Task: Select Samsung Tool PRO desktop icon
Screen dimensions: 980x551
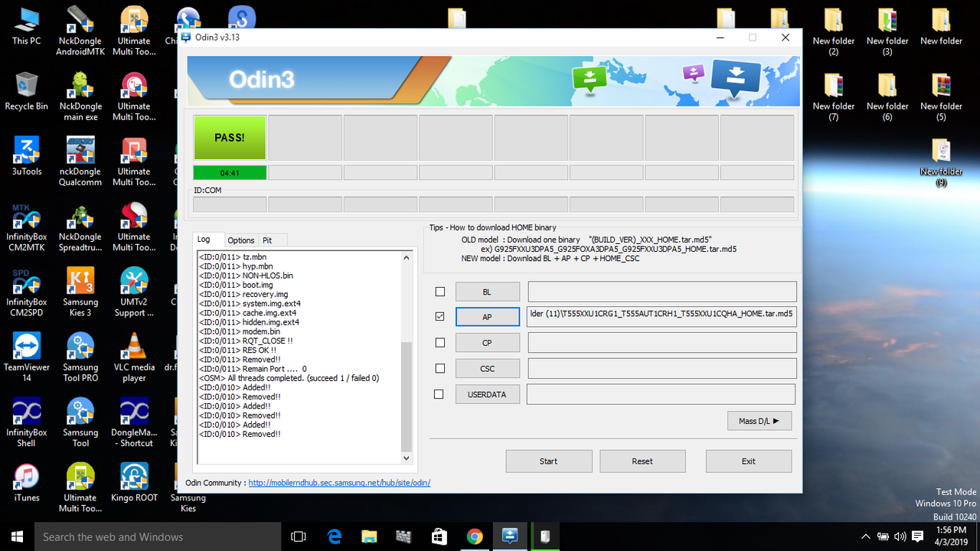Action: click(x=80, y=357)
